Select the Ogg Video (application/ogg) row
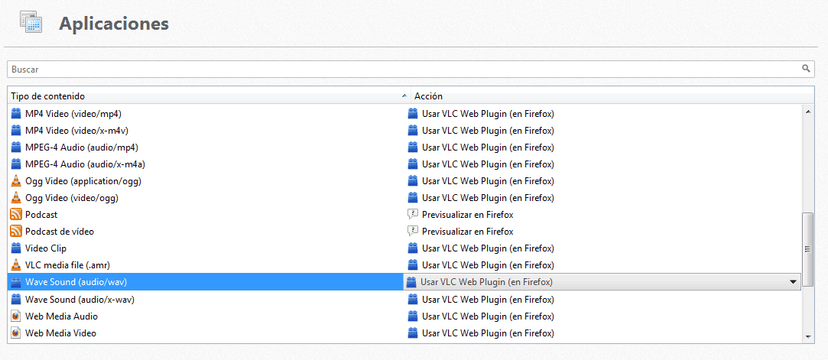 tap(405, 181)
